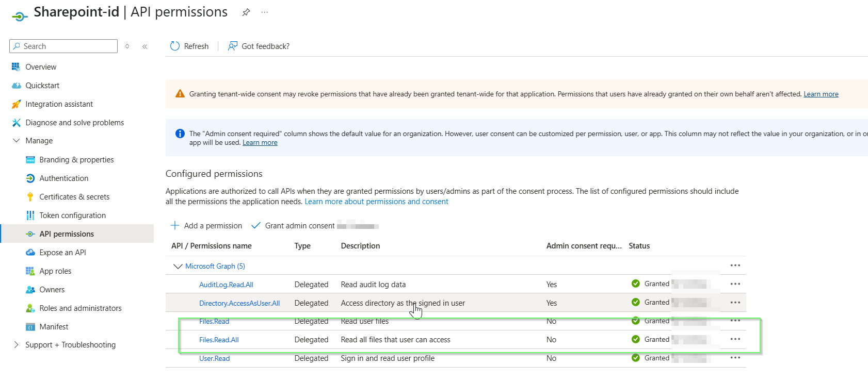The height and width of the screenshot is (382, 868).
Task: Open the ellipsis menu for User.Read
Action: (735, 358)
